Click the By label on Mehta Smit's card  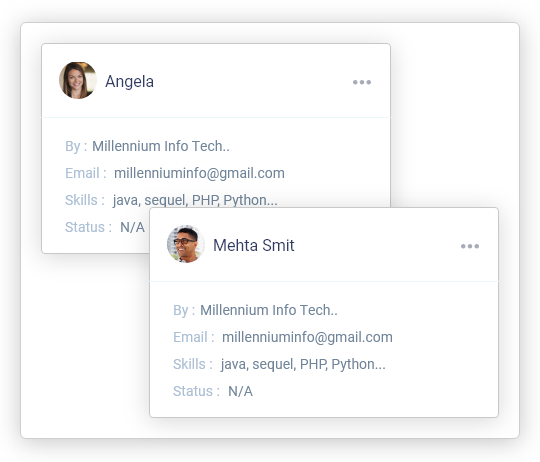(184, 310)
